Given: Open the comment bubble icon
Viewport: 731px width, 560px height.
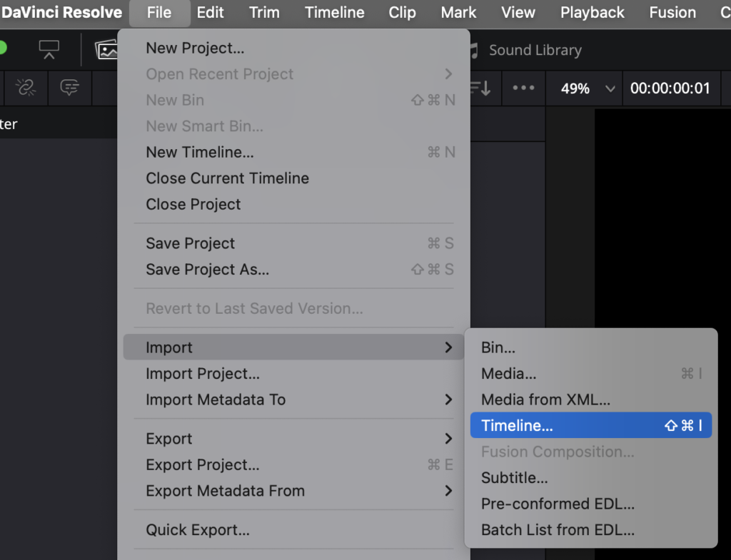Looking at the screenshot, I should (x=69, y=87).
